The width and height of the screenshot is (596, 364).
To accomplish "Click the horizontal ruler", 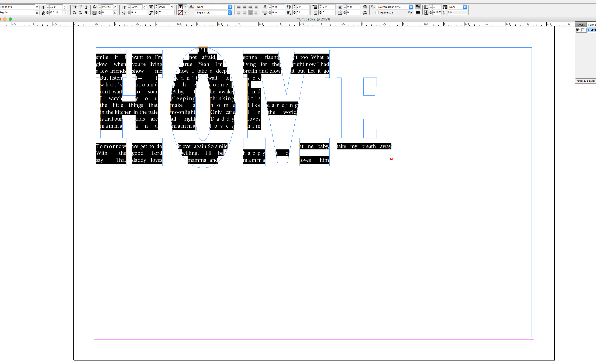I will pyautogui.click(x=287, y=24).
